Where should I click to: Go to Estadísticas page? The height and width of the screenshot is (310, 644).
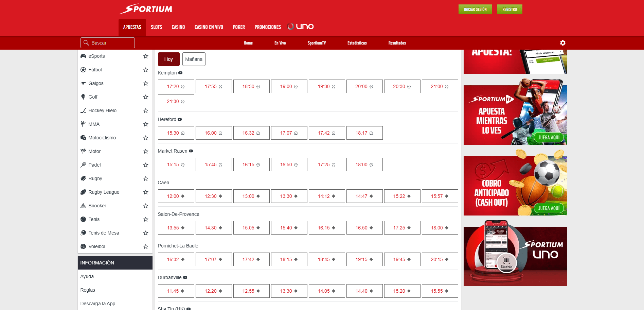tap(357, 43)
